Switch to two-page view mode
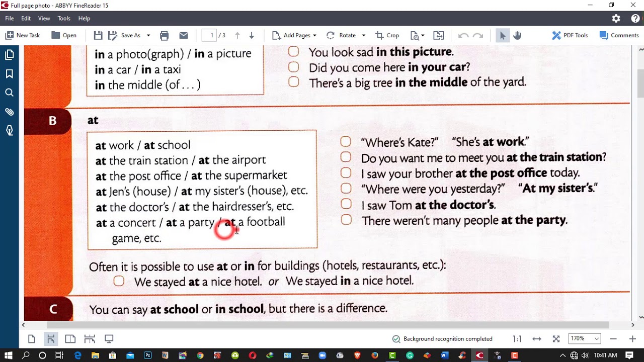The width and height of the screenshot is (644, 362). [x=70, y=339]
